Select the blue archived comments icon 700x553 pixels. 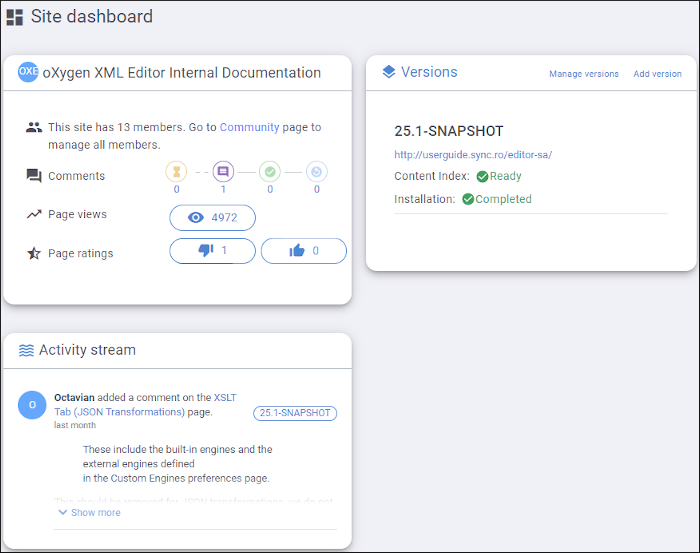(x=317, y=172)
